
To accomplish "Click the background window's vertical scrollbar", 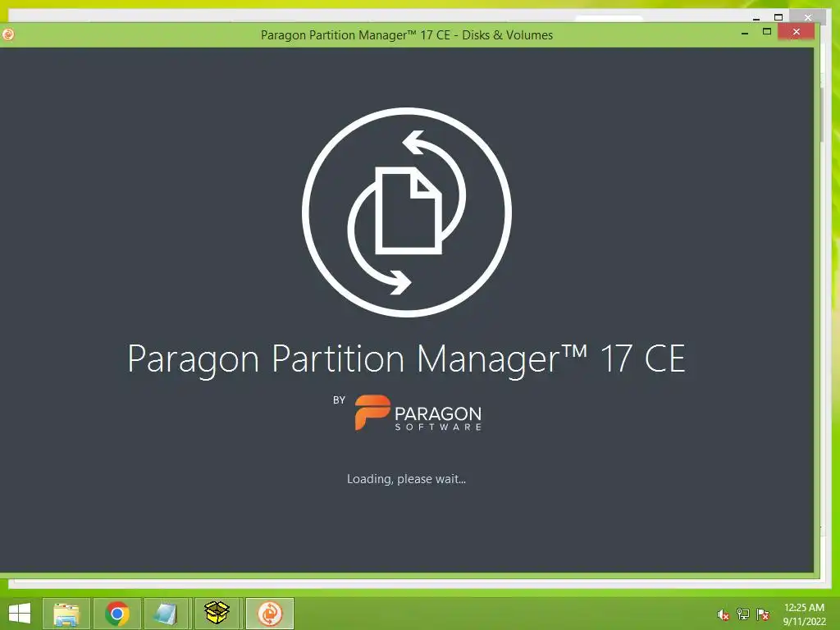I will tap(821, 115).
